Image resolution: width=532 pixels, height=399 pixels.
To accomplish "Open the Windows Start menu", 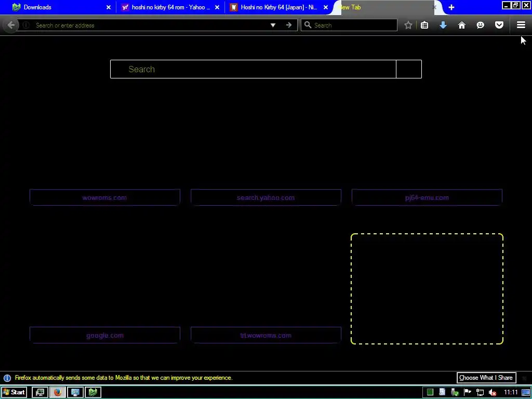I will click(x=14, y=392).
